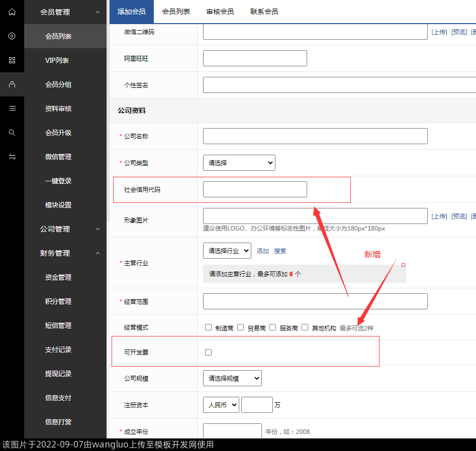Check the 贸易商 checkbox
The image size is (476, 451).
click(x=241, y=327)
